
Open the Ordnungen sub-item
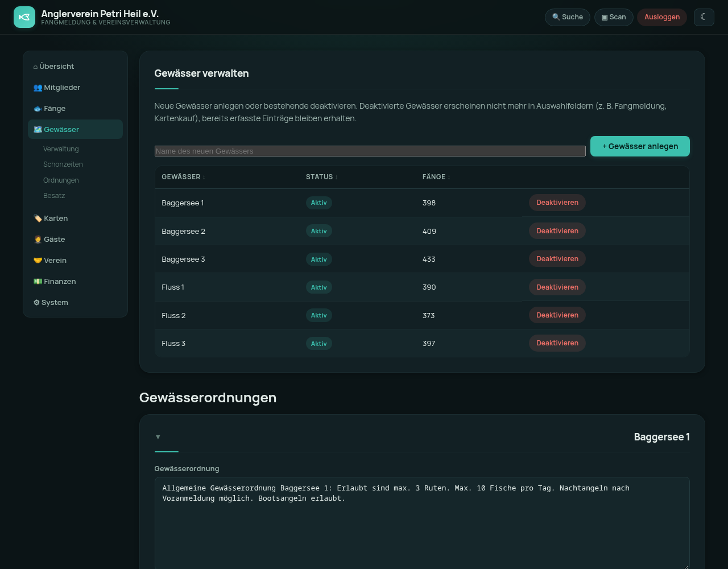(x=61, y=180)
